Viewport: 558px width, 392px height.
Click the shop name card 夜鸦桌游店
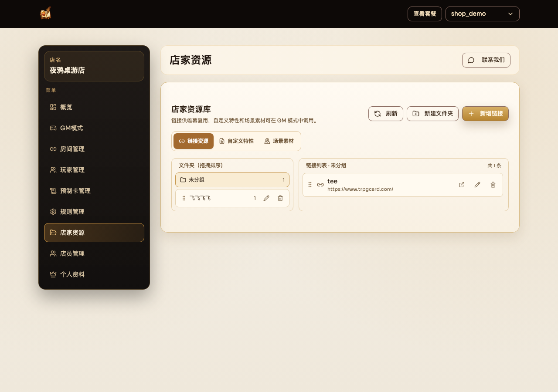pyautogui.click(x=94, y=66)
